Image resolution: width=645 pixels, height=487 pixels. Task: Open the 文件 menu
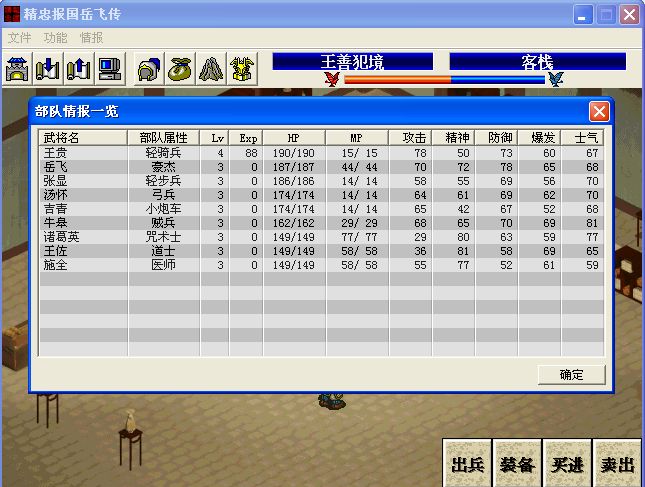pos(20,37)
